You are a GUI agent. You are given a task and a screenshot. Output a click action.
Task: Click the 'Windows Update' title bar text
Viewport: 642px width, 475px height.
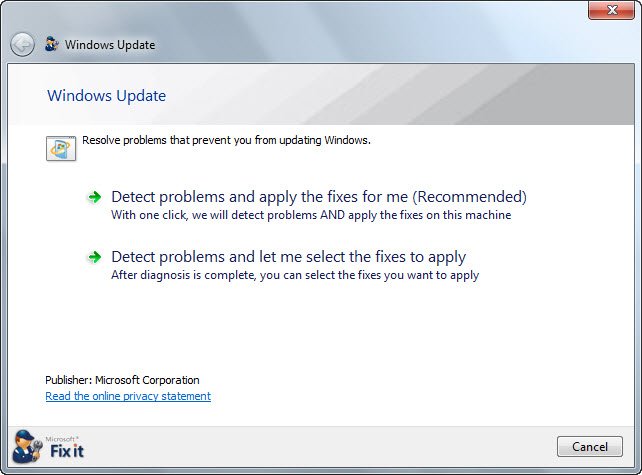110,45
